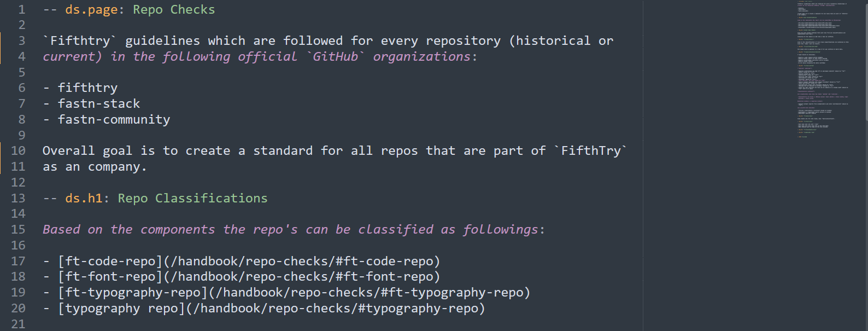Place cursor on 'Repo Checks' title text
The image size is (868, 331).
[x=174, y=9]
